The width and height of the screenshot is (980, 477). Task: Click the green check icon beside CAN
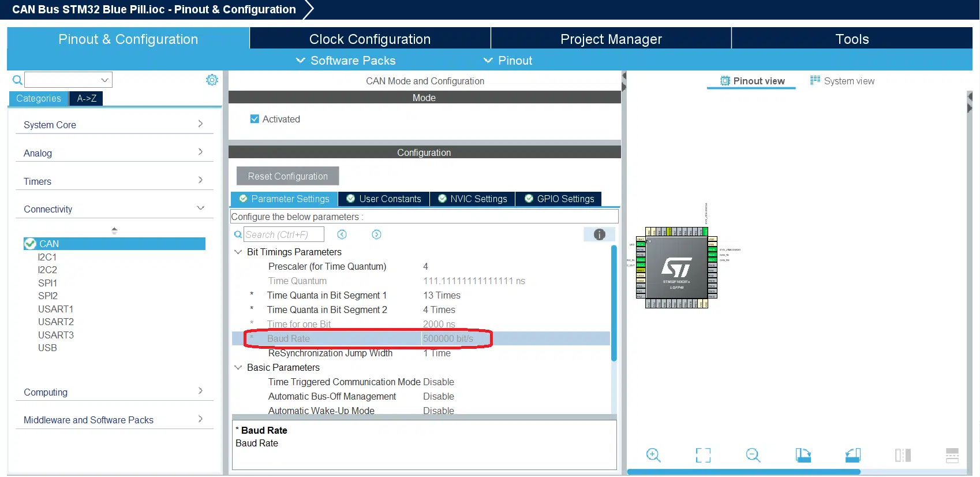pyautogui.click(x=30, y=244)
